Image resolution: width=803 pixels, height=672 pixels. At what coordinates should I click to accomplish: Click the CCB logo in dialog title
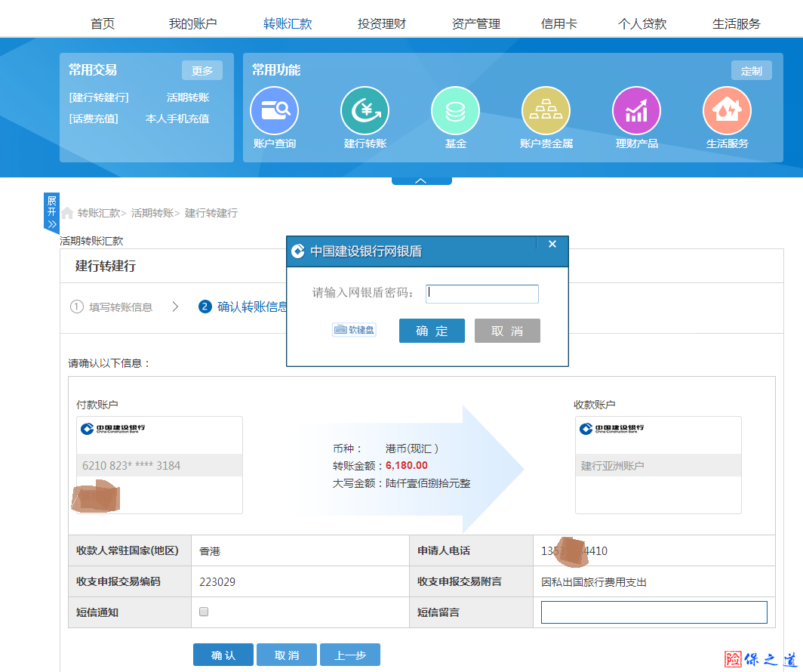[297, 251]
